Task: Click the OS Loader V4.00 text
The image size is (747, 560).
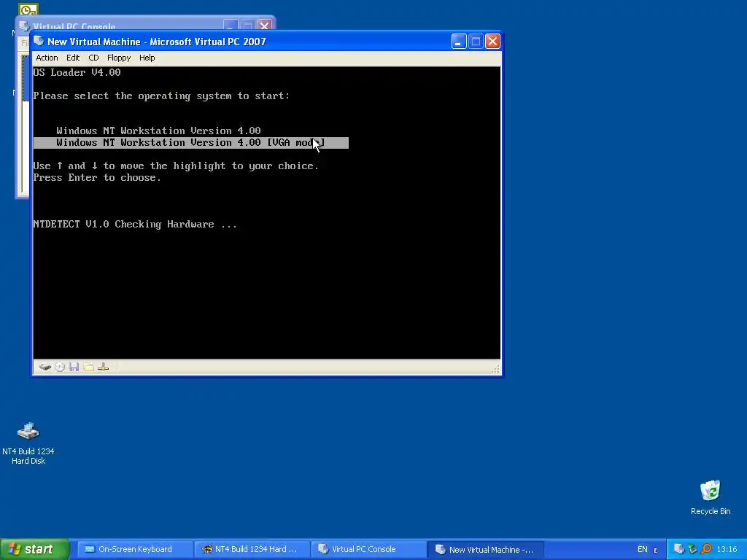Action: pyautogui.click(x=77, y=72)
